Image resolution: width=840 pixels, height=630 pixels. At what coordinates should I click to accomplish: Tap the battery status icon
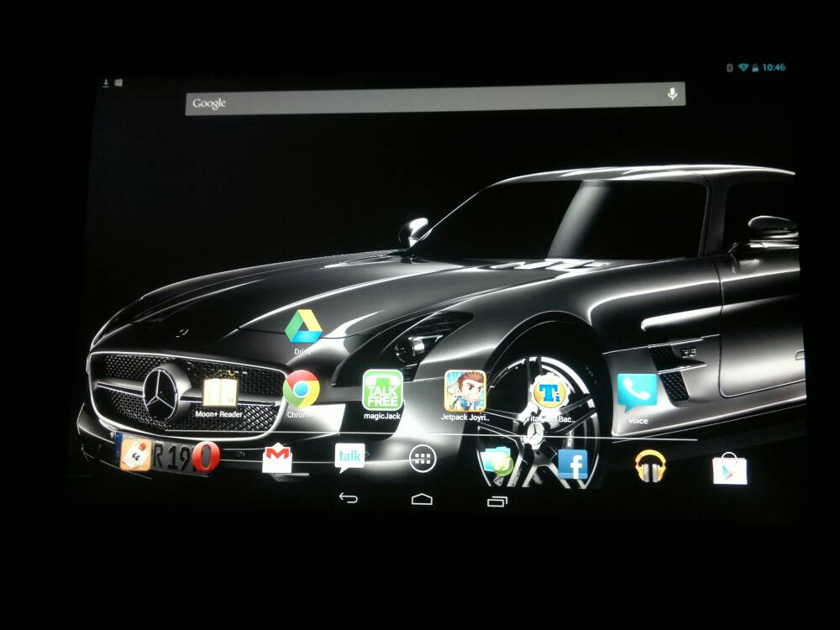tap(755, 67)
